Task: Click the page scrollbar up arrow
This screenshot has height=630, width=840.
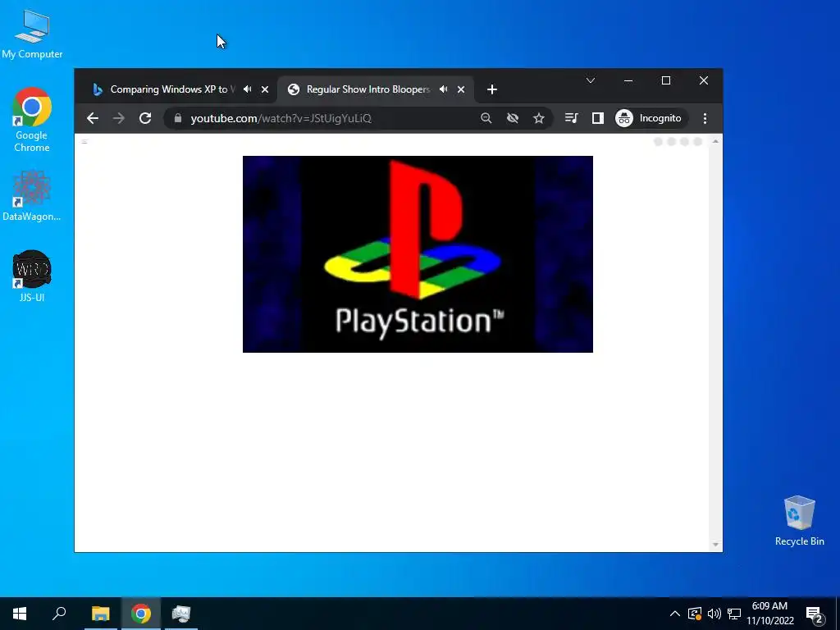Action: coord(715,141)
